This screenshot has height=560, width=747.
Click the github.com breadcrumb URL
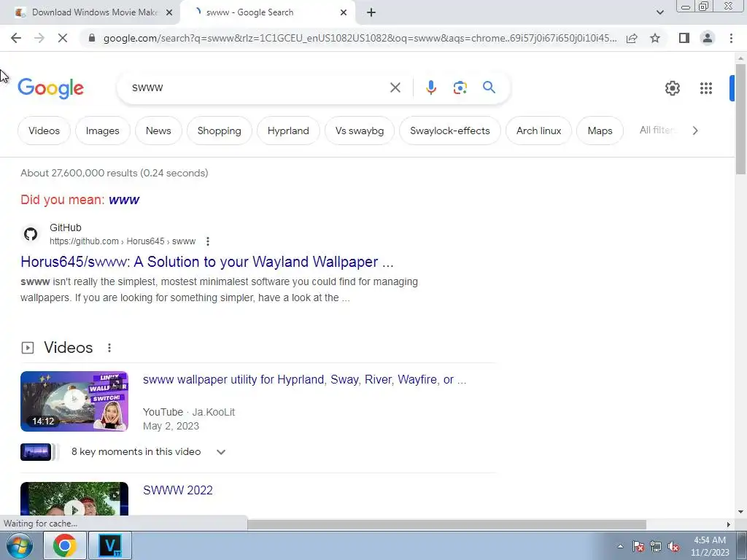(123, 241)
